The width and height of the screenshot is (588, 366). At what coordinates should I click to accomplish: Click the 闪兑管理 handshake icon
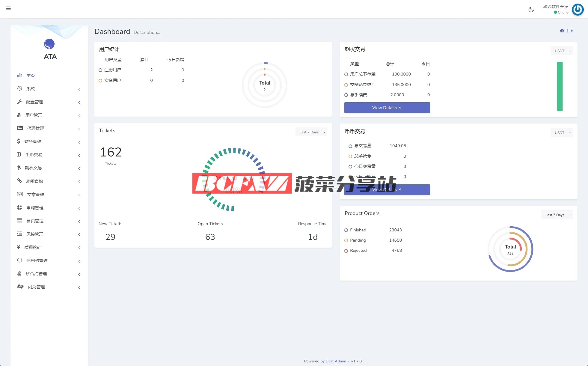(x=20, y=287)
